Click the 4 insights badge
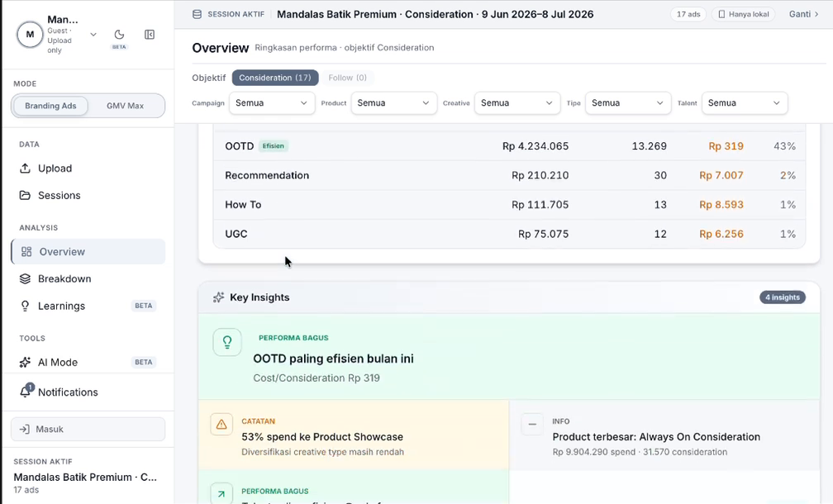 tap(782, 297)
